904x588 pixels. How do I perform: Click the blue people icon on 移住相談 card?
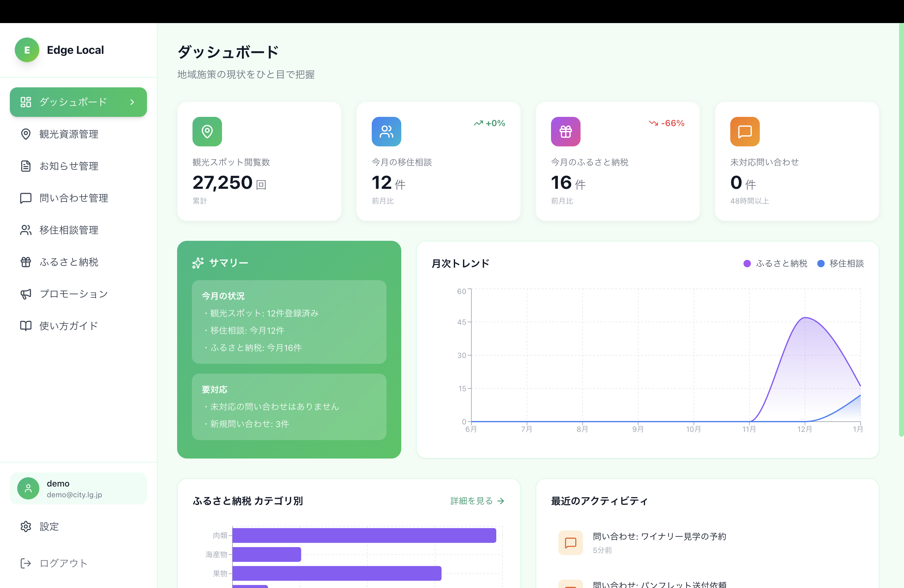(386, 131)
